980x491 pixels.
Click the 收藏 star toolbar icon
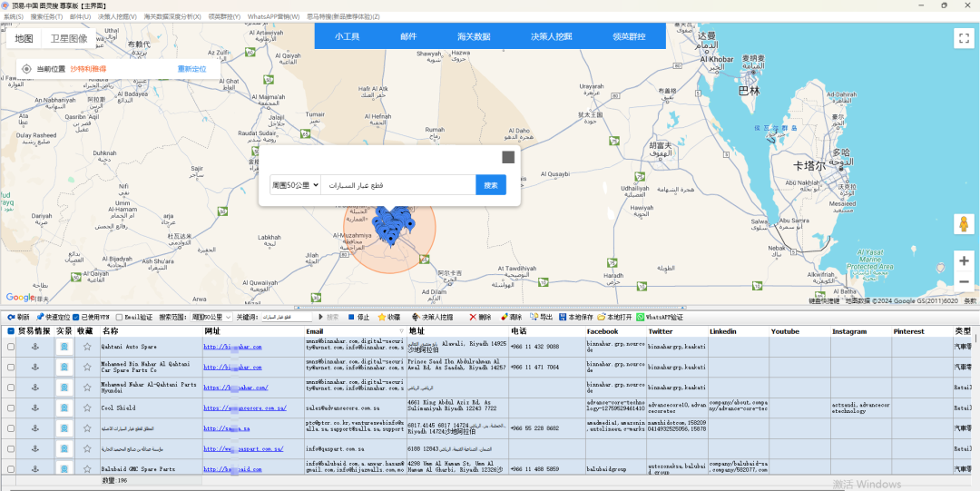(381, 317)
